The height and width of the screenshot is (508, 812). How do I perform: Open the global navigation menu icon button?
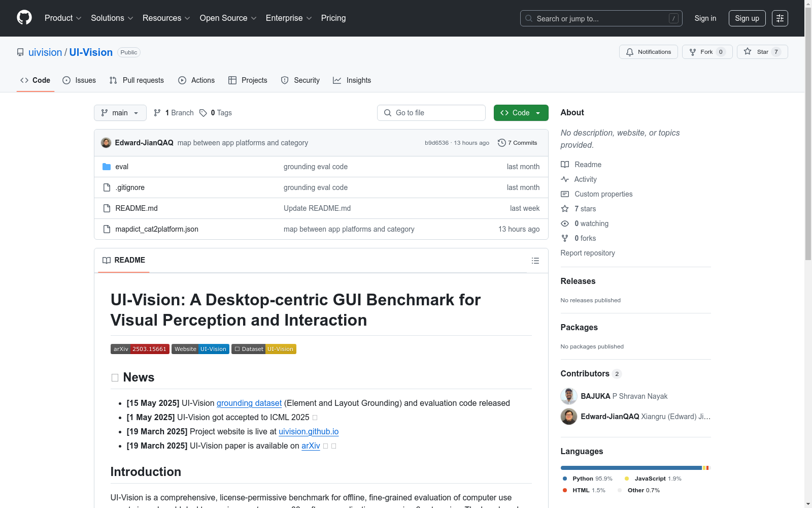(780, 18)
